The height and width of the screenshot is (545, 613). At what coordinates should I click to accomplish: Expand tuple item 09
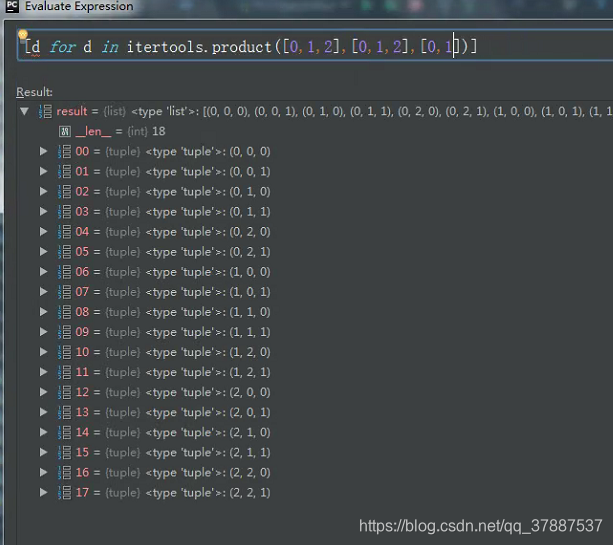pyautogui.click(x=43, y=332)
